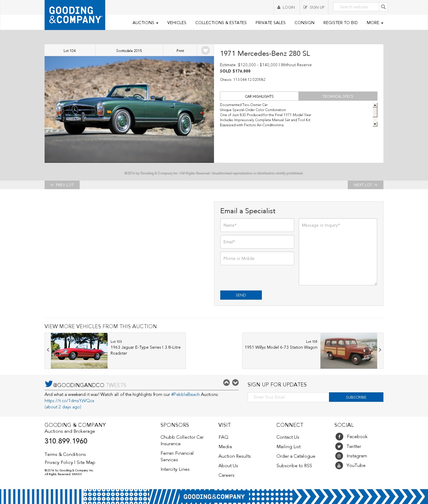Open the Mercedes-Benz 280 SL photo

[x=129, y=109]
